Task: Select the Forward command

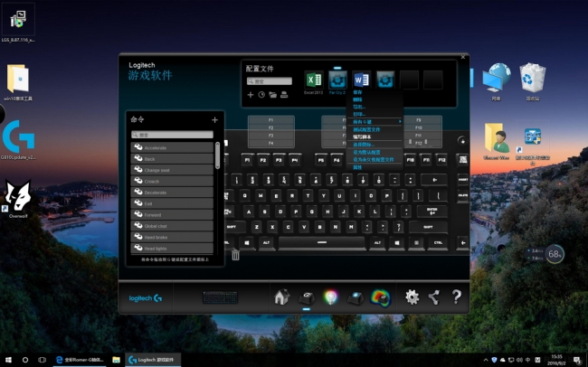Action: tap(172, 215)
